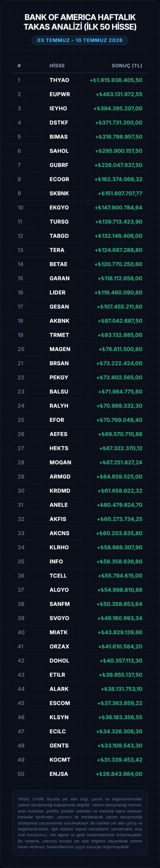Click the HİSSE column header
Viewport: 160px width, 868px height.
pos(57,65)
